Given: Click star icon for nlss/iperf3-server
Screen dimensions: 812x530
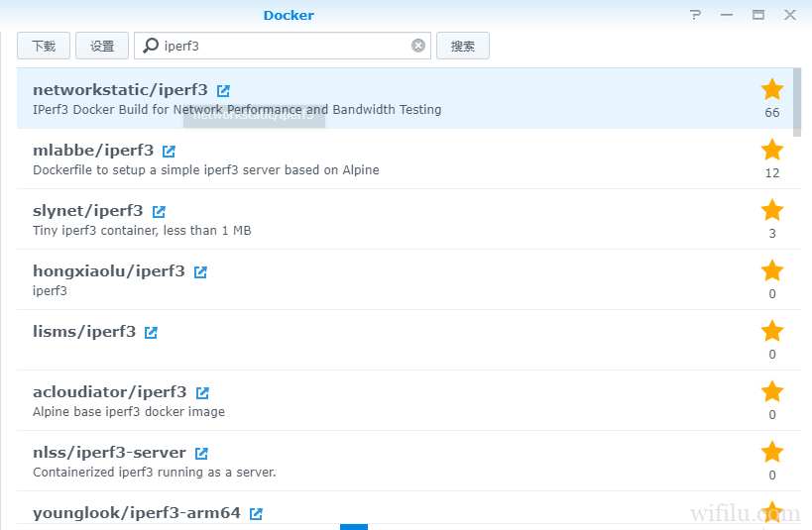Looking at the screenshot, I should [772, 453].
